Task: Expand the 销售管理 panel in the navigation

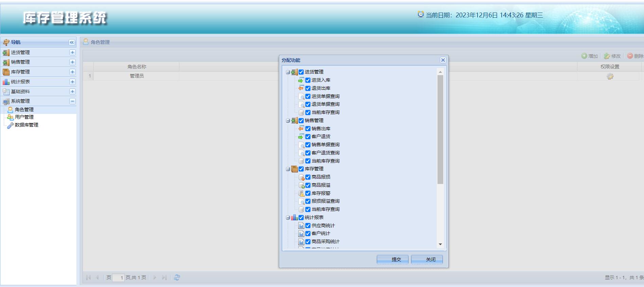Action: pyautogui.click(x=72, y=62)
